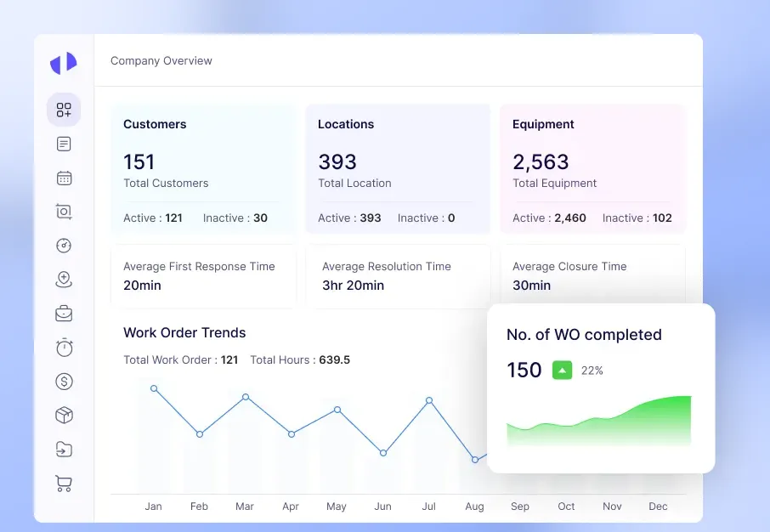Click the Customers card heading
The height and width of the screenshot is (532, 770).
tap(155, 124)
